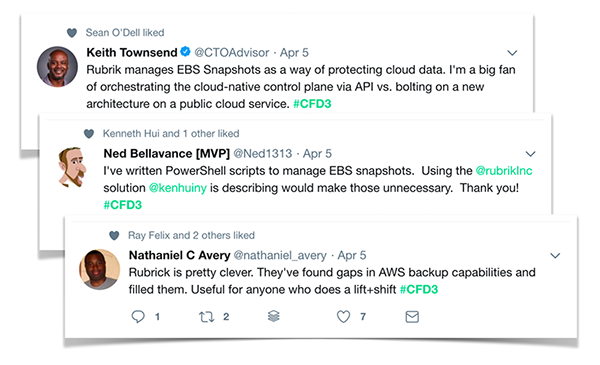Expand options chevron on Ned Bellavance's tweet
600x365 pixels.
530,154
